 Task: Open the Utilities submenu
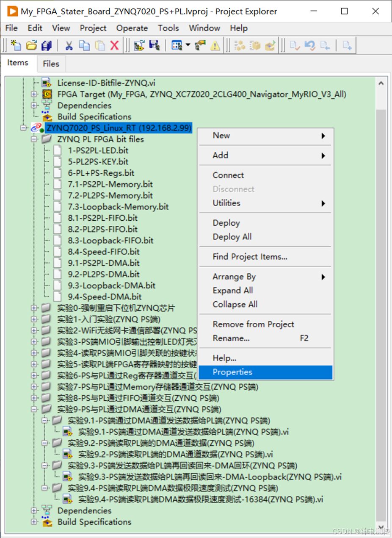[266, 203]
